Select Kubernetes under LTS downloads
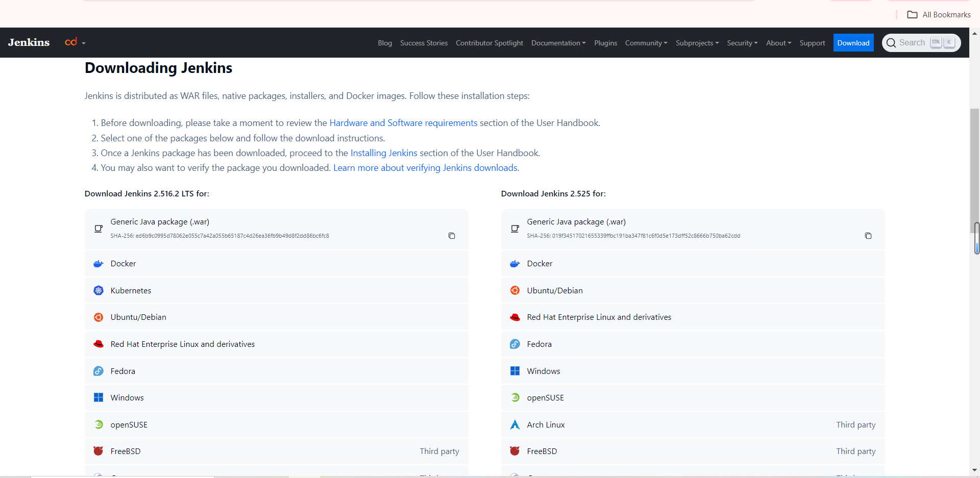The image size is (980, 478). [277, 290]
